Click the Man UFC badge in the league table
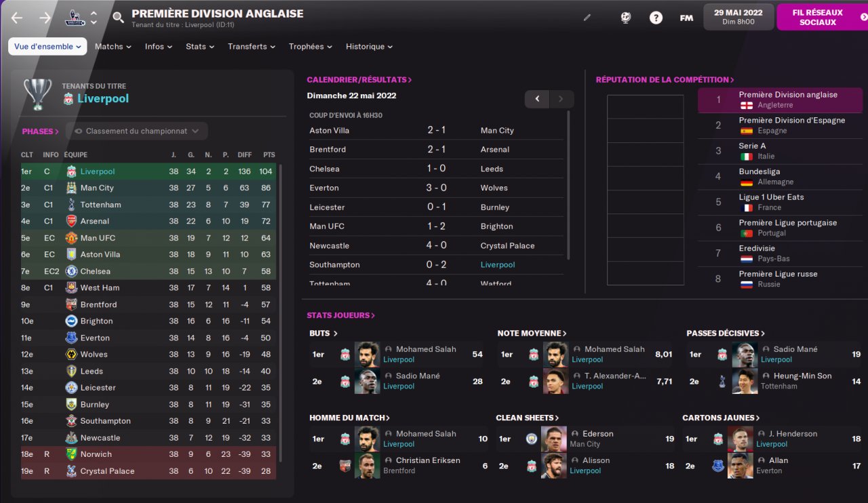 coord(71,238)
